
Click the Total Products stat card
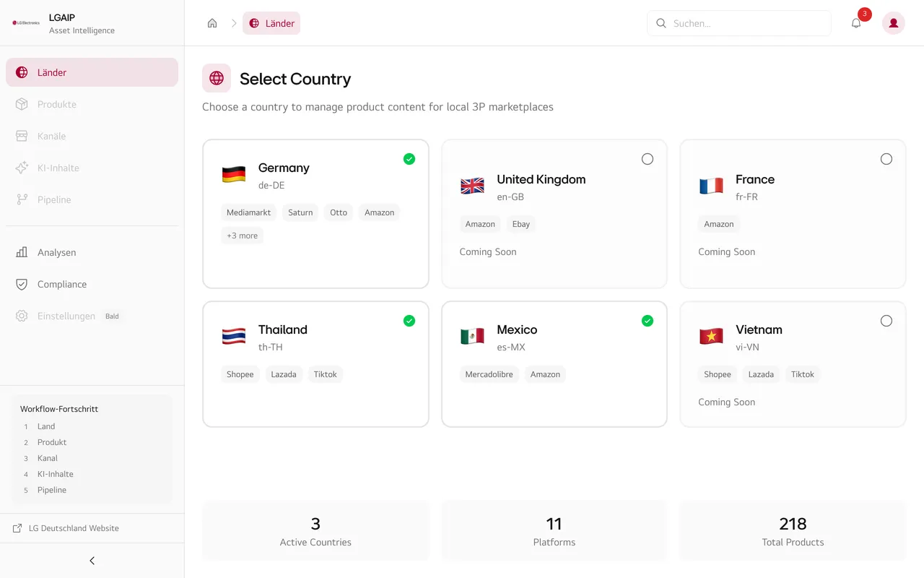point(793,530)
